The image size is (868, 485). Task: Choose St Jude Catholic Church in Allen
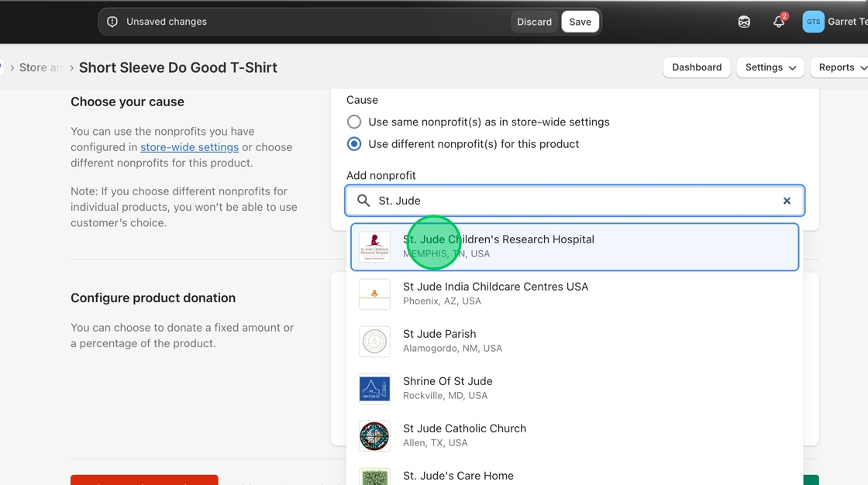click(574, 435)
